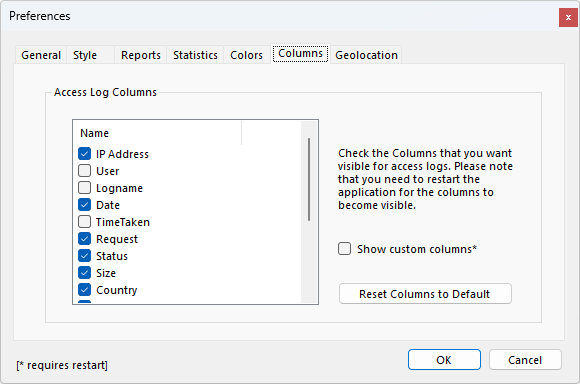Click the Columns tab

click(300, 54)
